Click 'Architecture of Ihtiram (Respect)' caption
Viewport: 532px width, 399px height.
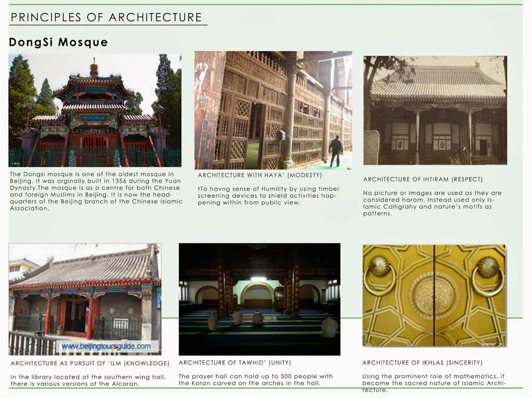click(x=423, y=179)
